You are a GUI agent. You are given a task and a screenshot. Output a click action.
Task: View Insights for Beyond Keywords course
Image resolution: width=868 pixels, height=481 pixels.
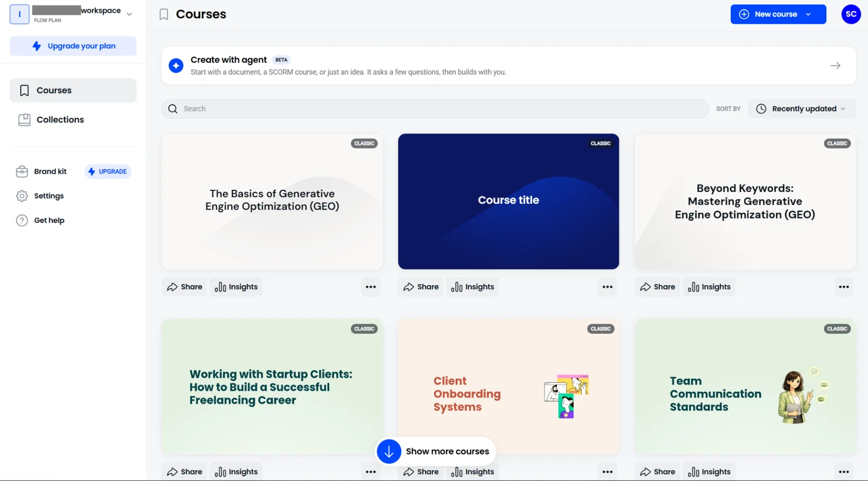coord(709,287)
